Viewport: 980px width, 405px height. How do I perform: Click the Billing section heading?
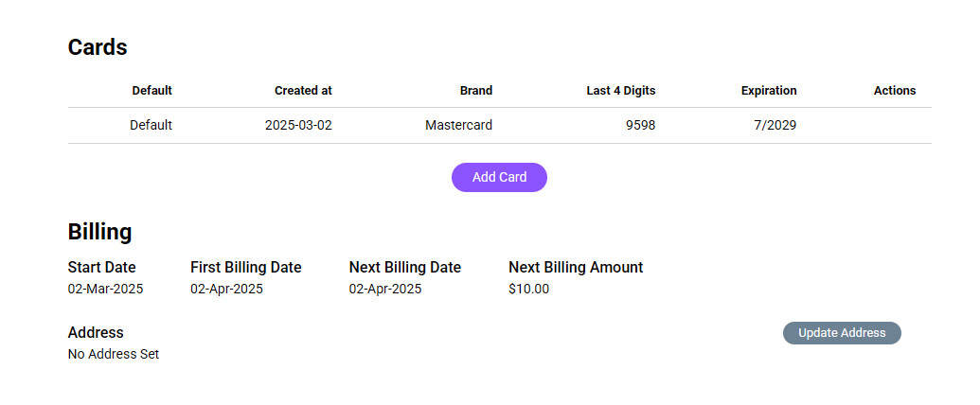(99, 232)
